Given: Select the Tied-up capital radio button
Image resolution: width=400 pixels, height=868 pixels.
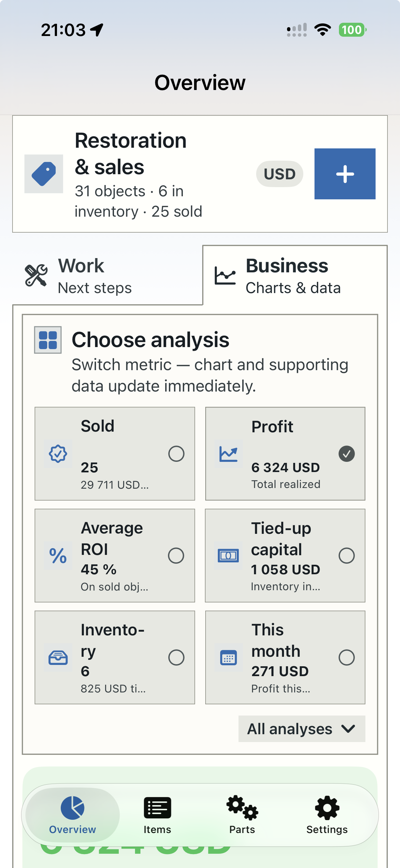Looking at the screenshot, I should coord(347,556).
